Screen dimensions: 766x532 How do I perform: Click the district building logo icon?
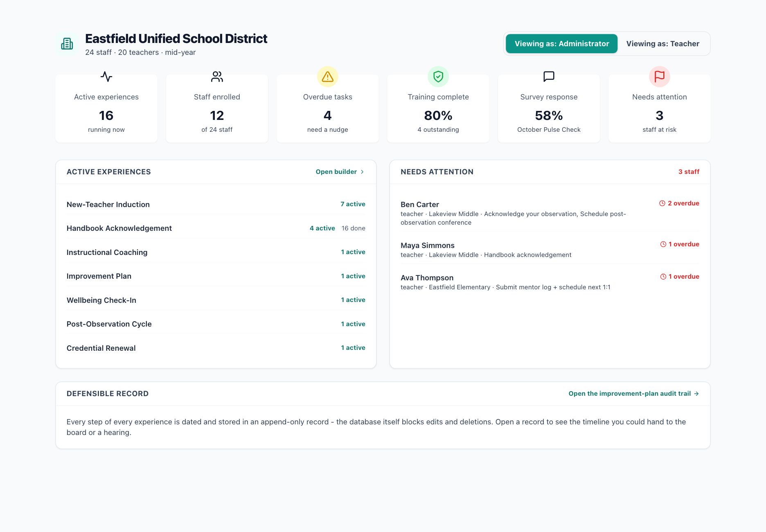(67, 44)
